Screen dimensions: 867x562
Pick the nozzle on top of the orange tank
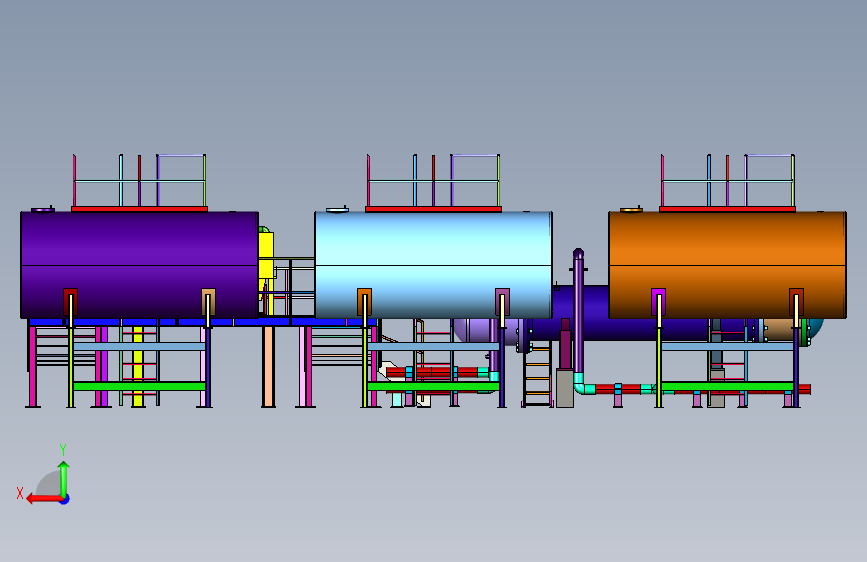coord(631,209)
